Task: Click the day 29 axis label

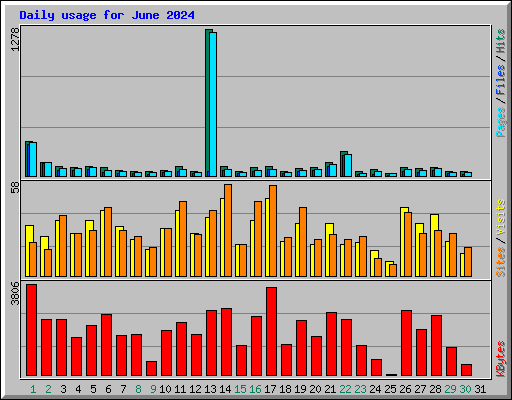Action: tap(450, 389)
